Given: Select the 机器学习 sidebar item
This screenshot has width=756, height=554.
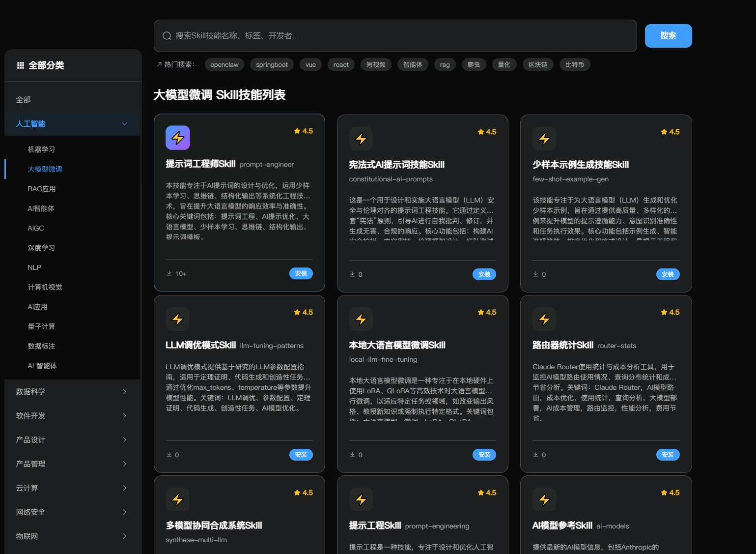Looking at the screenshot, I should [x=41, y=149].
